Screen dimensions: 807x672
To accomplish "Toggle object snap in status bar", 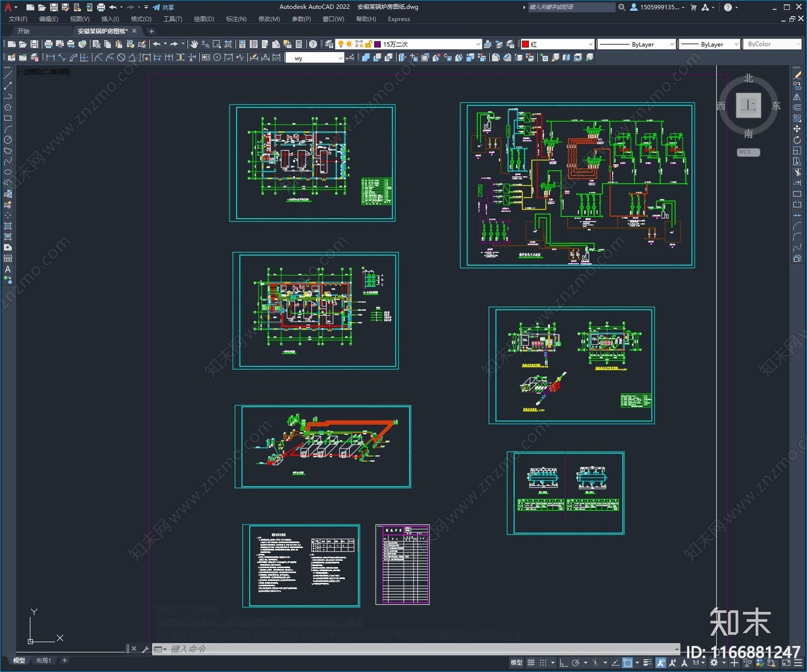I will (627, 662).
